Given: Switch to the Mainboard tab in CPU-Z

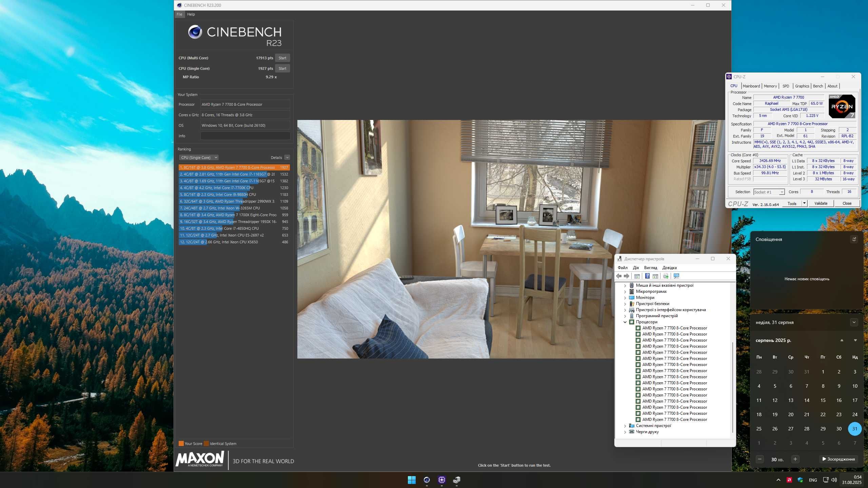Looking at the screenshot, I should pos(751,86).
